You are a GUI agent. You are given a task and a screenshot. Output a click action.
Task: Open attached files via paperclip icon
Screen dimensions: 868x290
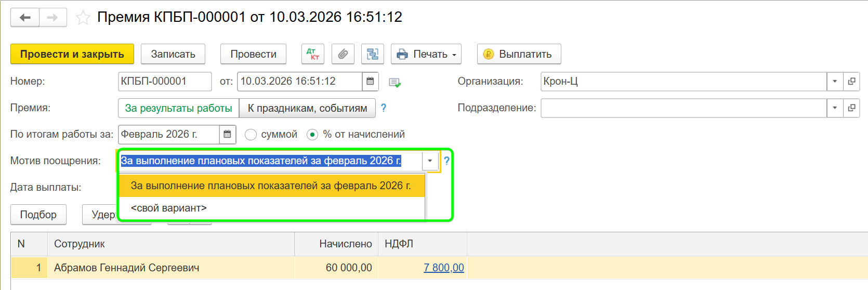coord(343,54)
